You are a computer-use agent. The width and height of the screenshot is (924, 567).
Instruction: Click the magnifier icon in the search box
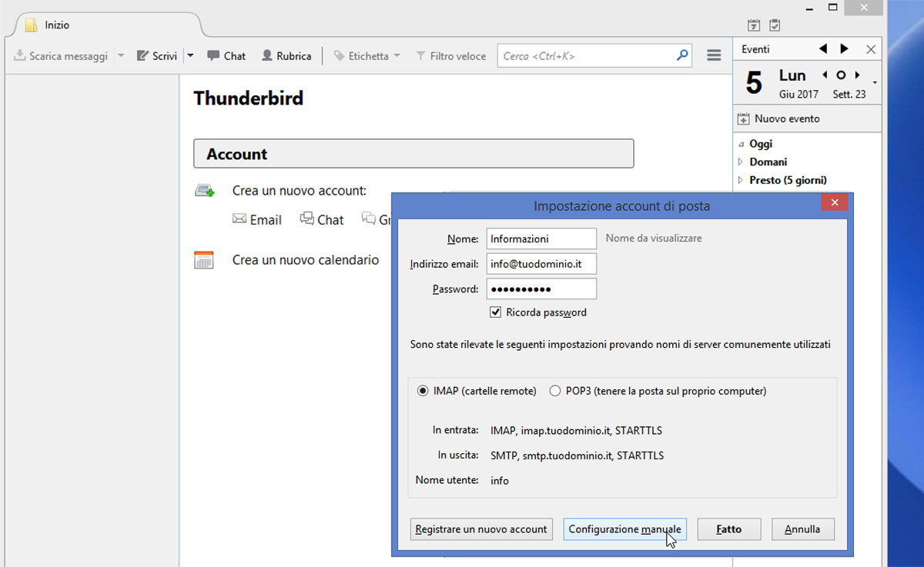(x=681, y=55)
